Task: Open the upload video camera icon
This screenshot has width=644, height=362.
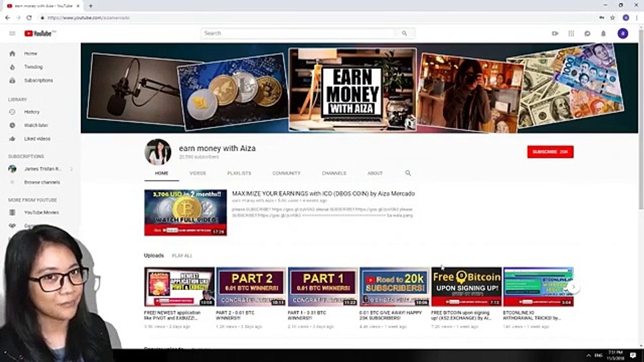Action: coord(555,33)
